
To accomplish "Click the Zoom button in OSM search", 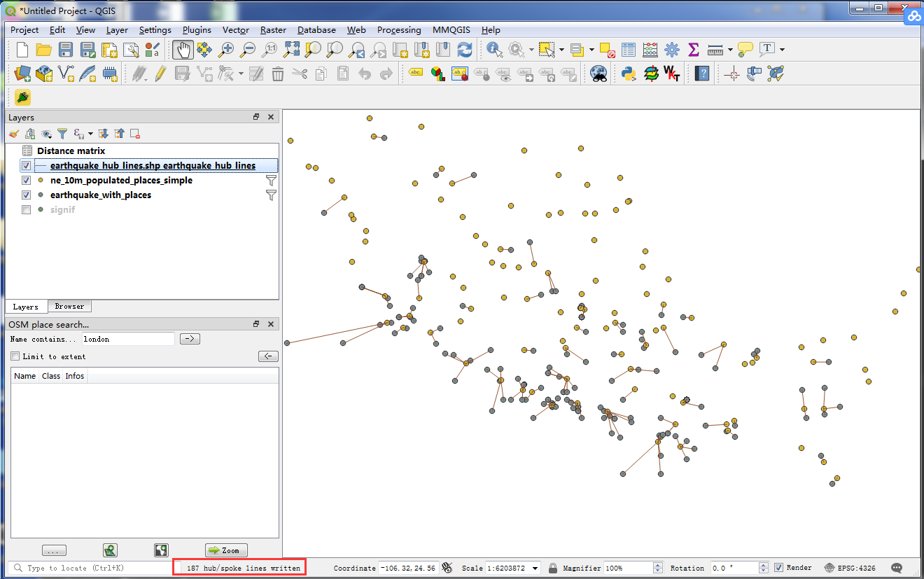I will [x=226, y=550].
